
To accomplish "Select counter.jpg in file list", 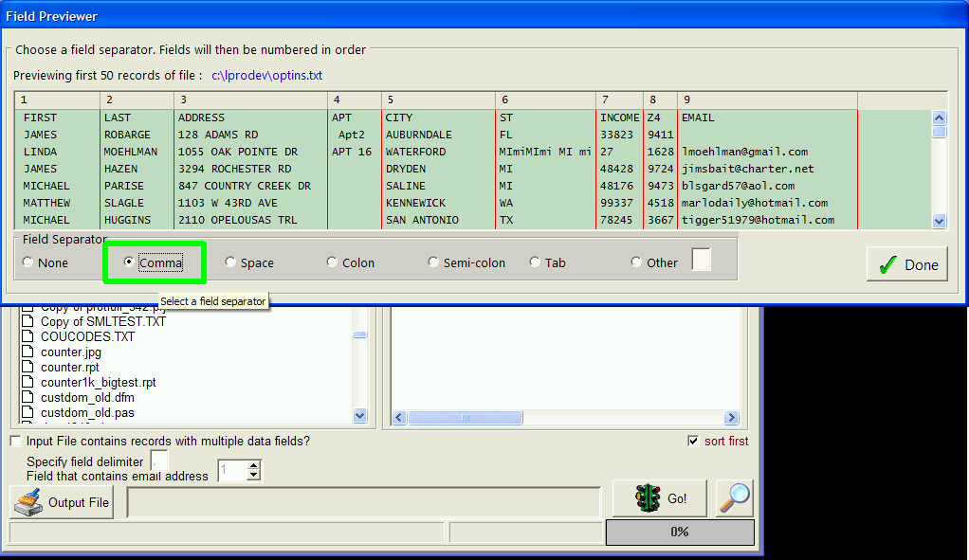I will (71, 352).
